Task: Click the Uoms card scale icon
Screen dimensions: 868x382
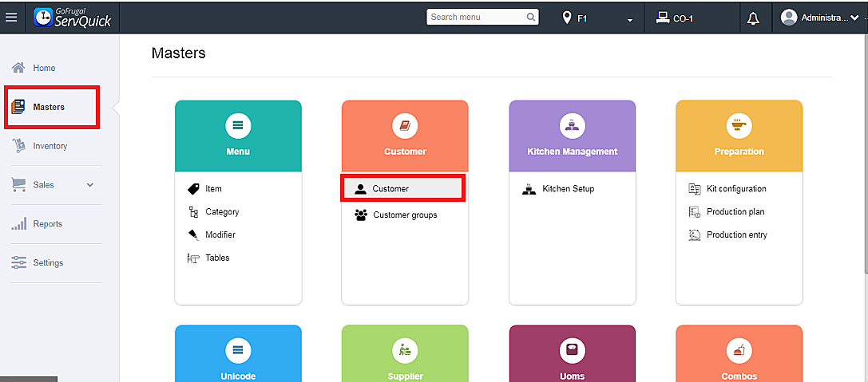Action: point(573,350)
